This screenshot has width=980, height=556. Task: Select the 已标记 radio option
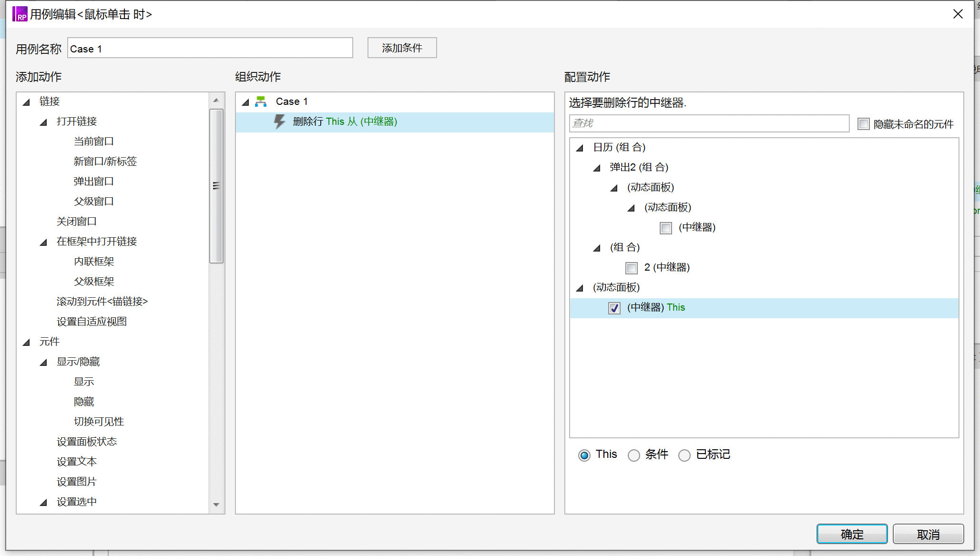tap(684, 455)
